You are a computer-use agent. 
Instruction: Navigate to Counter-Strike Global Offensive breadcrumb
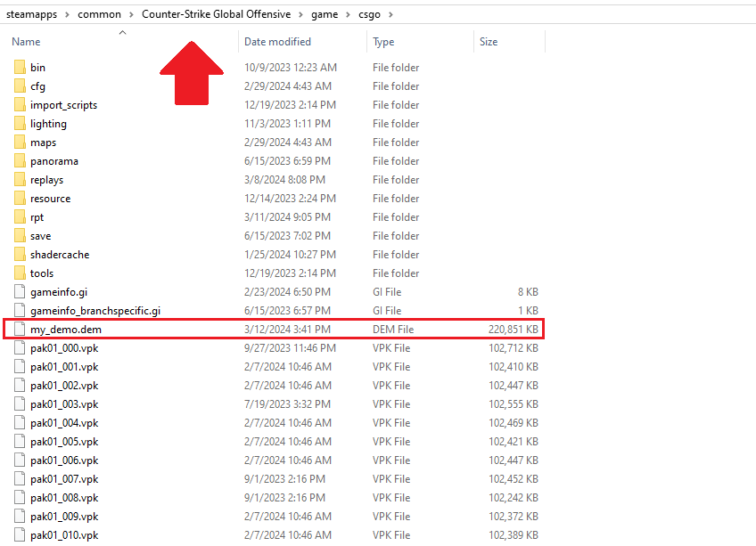(x=216, y=14)
